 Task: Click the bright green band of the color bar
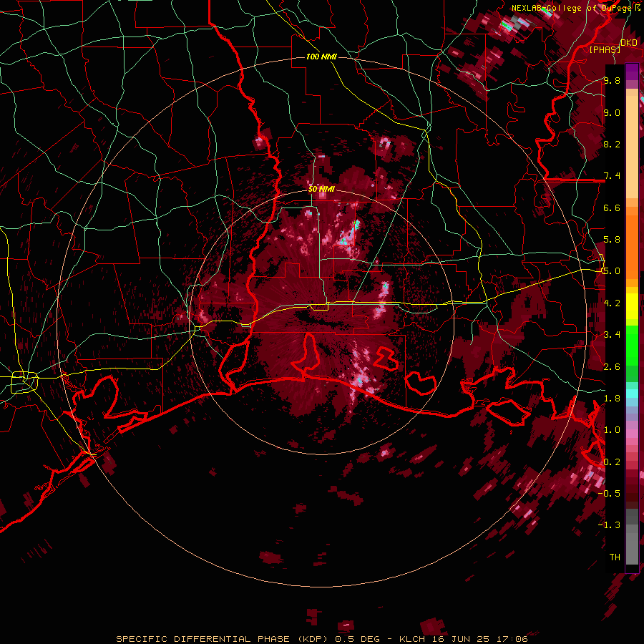point(632,344)
